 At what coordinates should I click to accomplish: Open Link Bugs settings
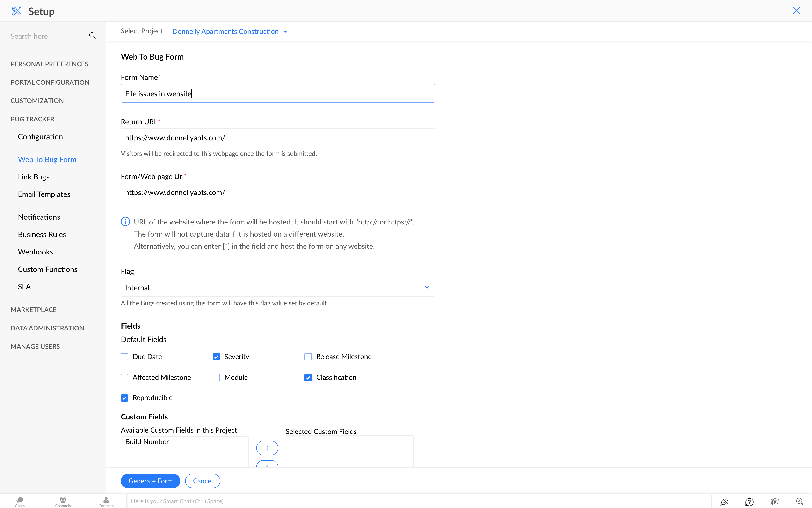34,177
